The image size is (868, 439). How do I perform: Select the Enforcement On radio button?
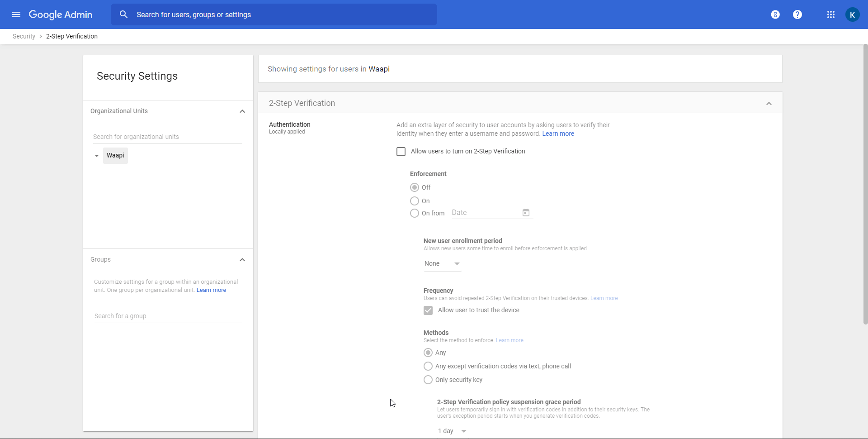pyautogui.click(x=415, y=201)
